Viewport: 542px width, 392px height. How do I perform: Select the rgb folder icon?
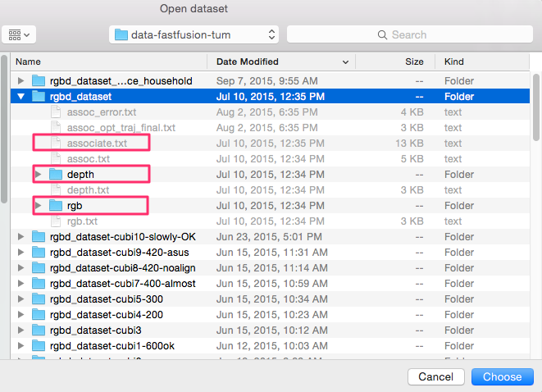(x=56, y=205)
